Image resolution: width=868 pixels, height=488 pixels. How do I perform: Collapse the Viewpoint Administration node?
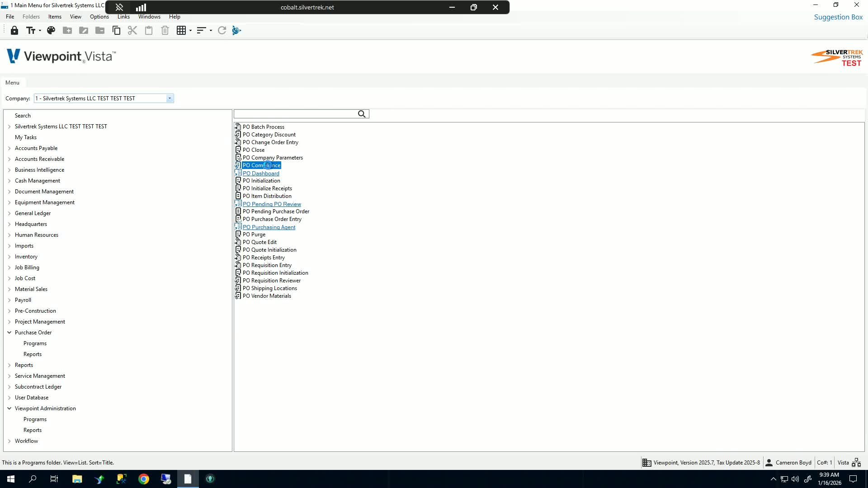[x=9, y=408]
